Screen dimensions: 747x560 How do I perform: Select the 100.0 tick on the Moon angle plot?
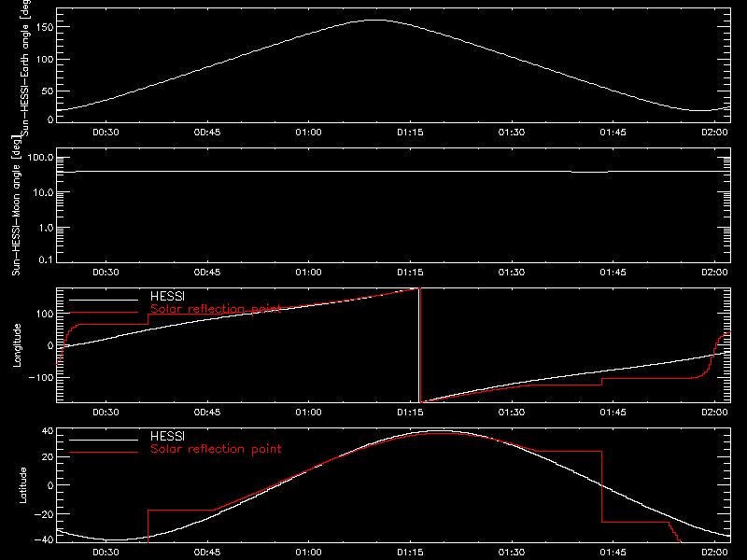40,158
